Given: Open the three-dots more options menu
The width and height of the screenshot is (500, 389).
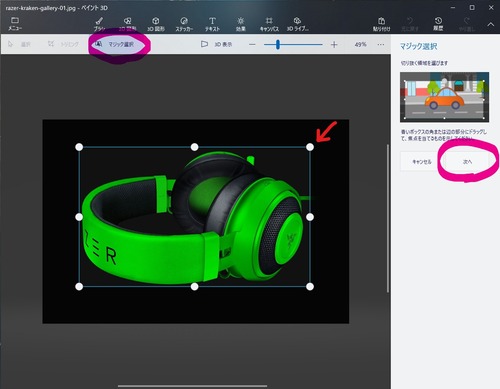Looking at the screenshot, I should tap(381, 44).
